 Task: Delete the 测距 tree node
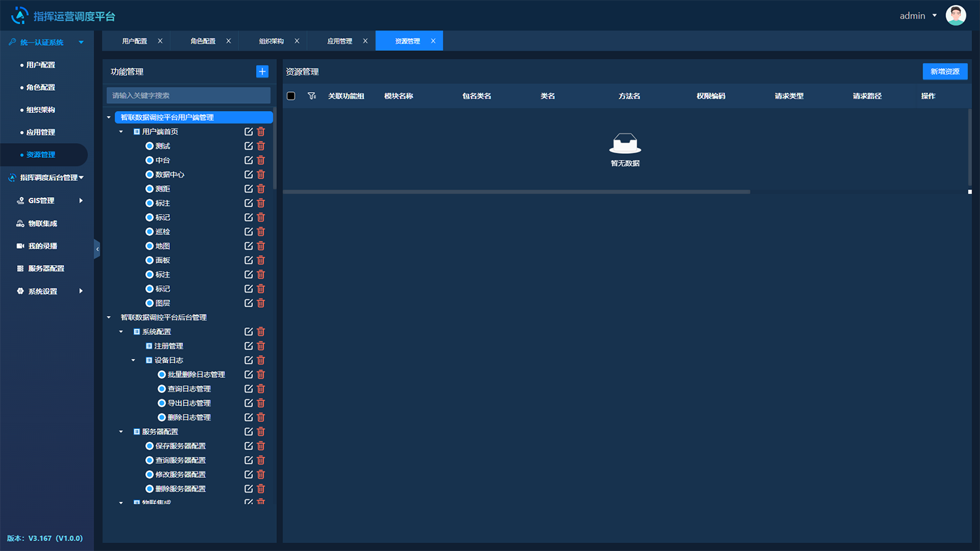click(x=261, y=189)
